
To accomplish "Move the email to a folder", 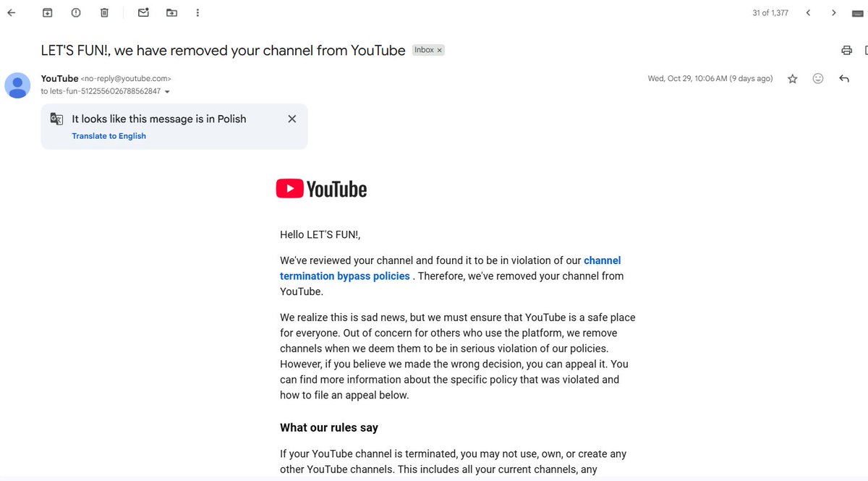I will [x=171, y=12].
